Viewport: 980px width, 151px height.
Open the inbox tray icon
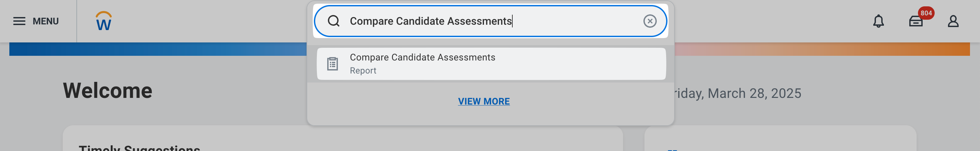(915, 22)
